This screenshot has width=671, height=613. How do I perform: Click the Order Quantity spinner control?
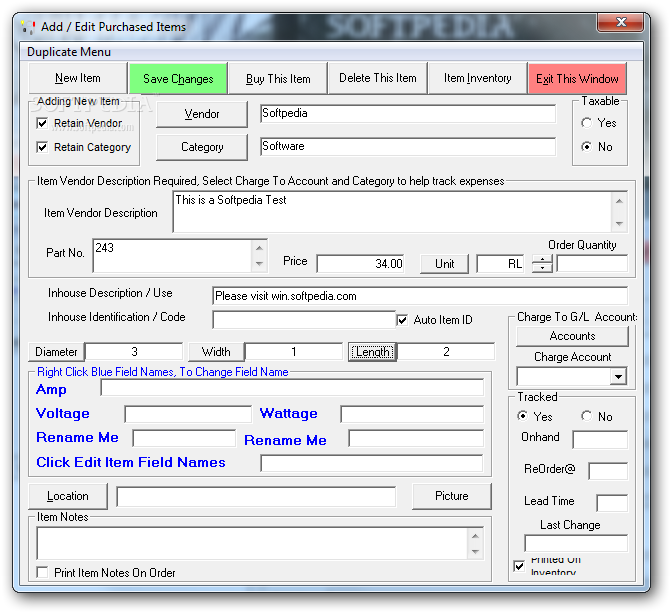coord(542,264)
